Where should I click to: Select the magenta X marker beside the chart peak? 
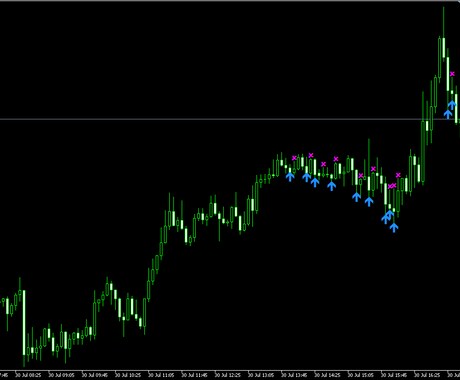click(452, 74)
